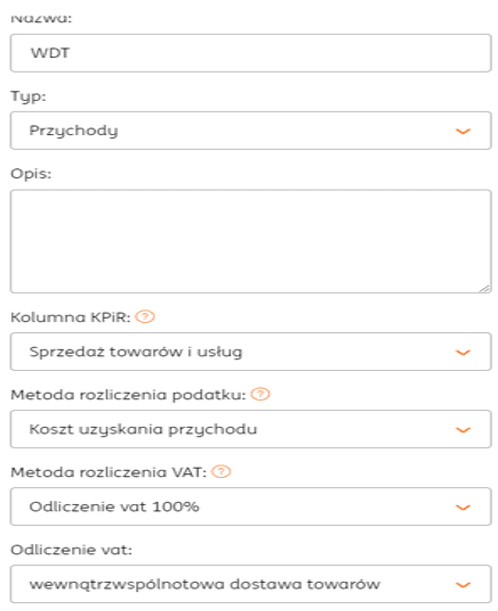Open Koszt uzyskania przychodu dropdown
This screenshot has height=611, width=498.
[251, 429]
